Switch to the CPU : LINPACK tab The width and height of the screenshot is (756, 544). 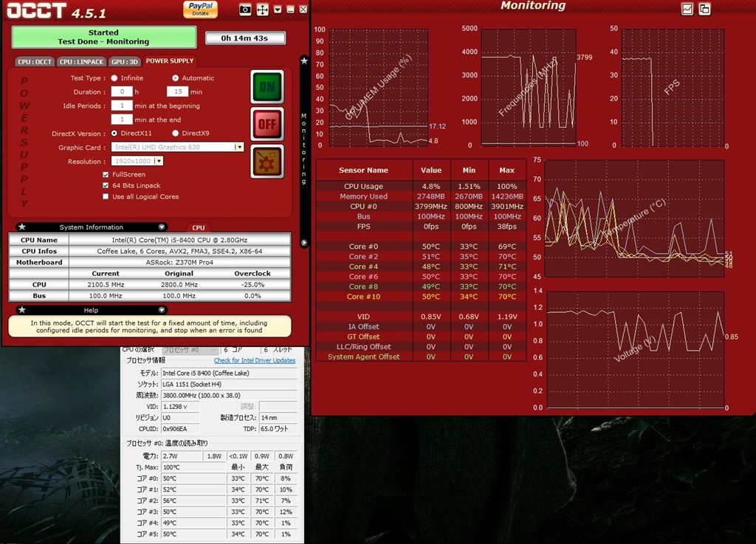[x=81, y=62]
